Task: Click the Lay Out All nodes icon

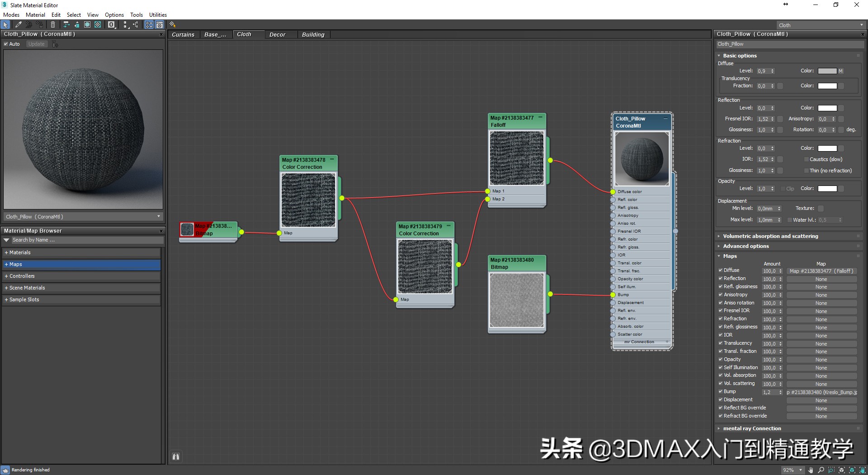Action: [x=125, y=25]
